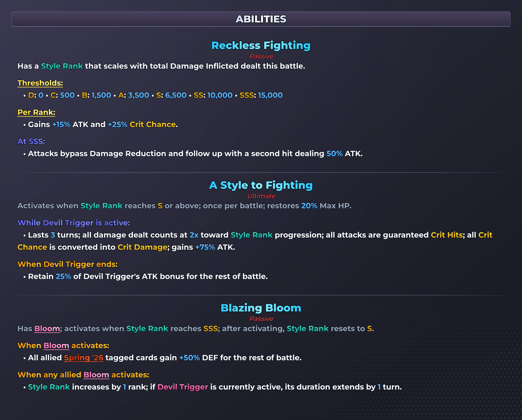Click the C: 500 threshold entry

pos(62,95)
